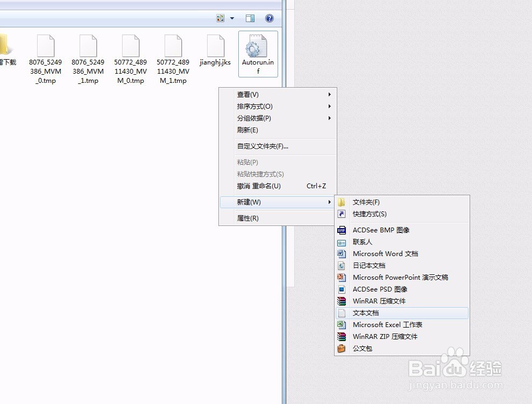Expand the 查看(V) submenu
This screenshot has width=532, height=404.
point(278,94)
